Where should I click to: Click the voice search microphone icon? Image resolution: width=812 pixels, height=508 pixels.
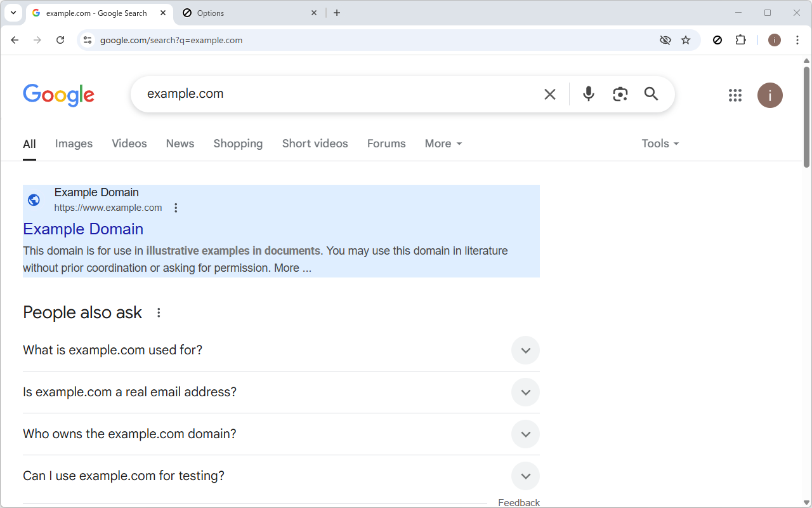588,93
